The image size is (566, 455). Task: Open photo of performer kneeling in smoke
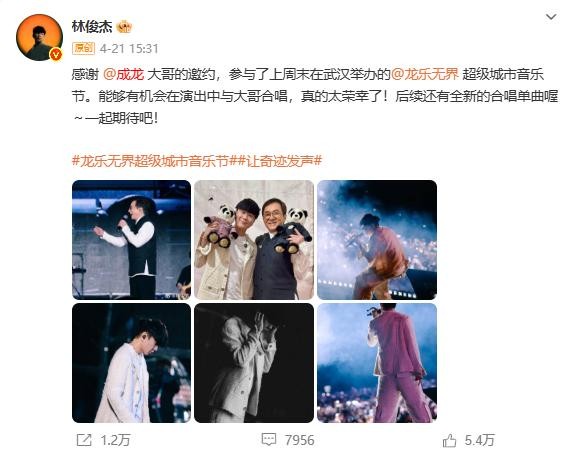click(377, 240)
